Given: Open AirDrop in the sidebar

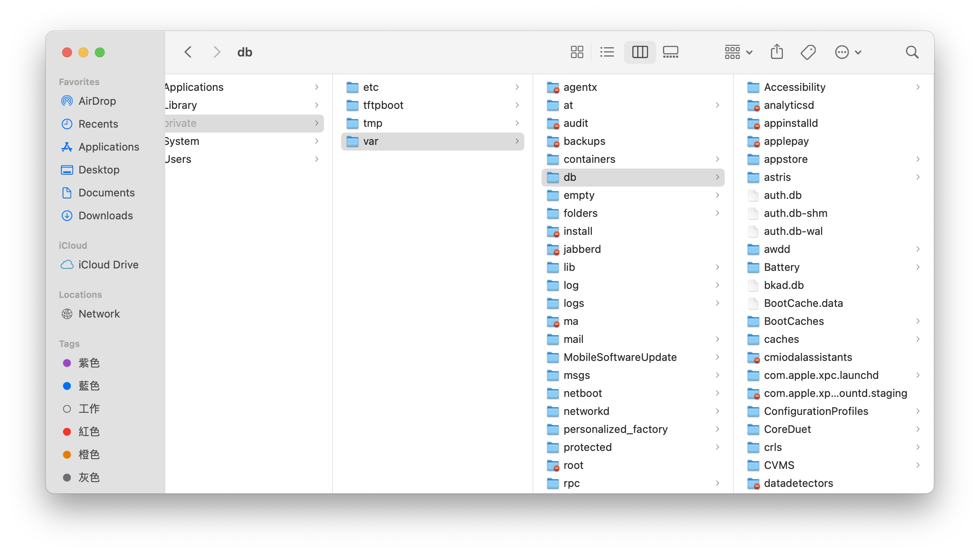Looking at the screenshot, I should [x=97, y=101].
